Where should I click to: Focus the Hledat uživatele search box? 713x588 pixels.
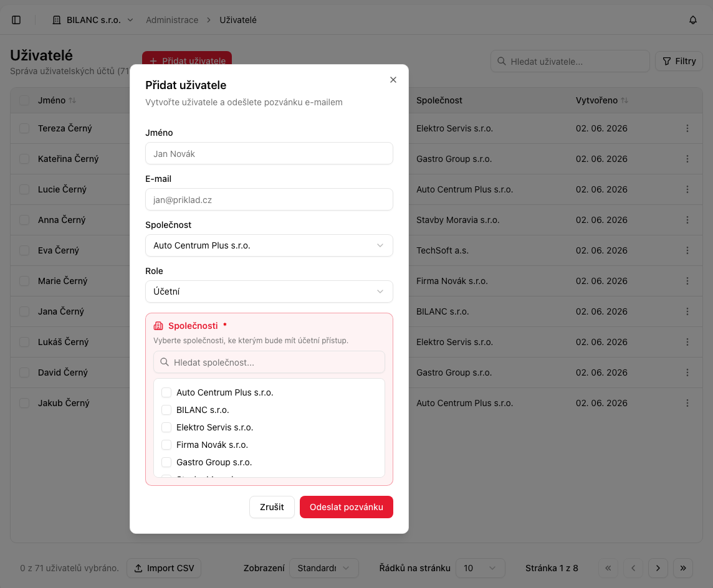(x=570, y=61)
